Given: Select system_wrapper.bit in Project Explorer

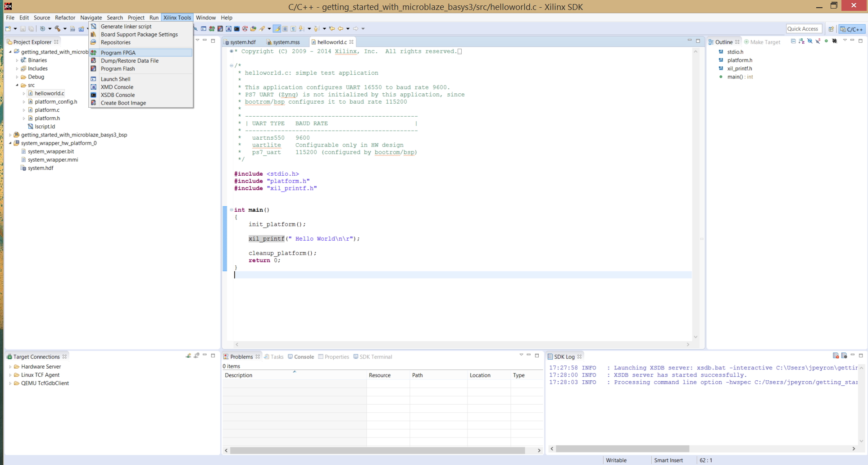Looking at the screenshot, I should [x=51, y=151].
